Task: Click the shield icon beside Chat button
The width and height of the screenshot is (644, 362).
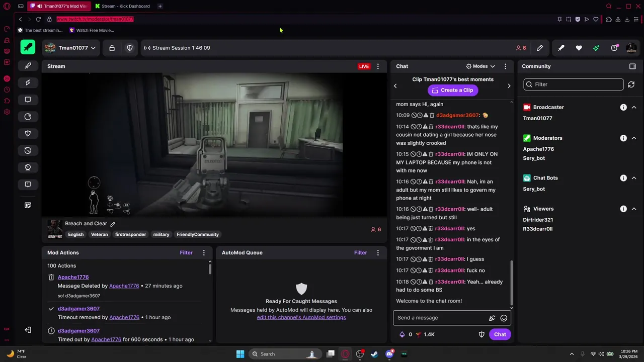Action: (481, 334)
